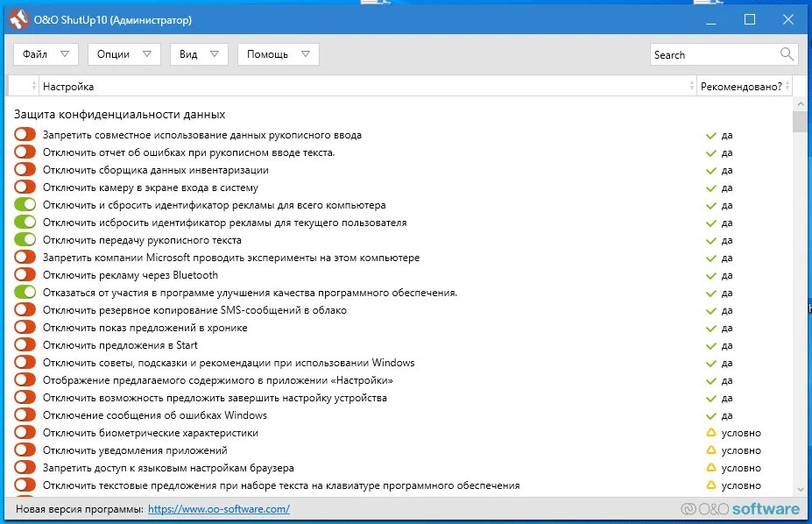Click Новая версия программы status text

pos(79,509)
